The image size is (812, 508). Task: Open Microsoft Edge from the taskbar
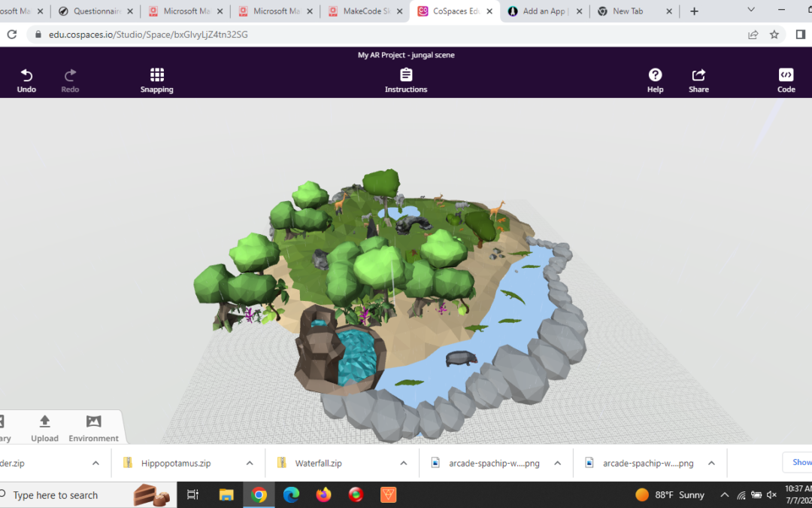pyautogui.click(x=291, y=495)
